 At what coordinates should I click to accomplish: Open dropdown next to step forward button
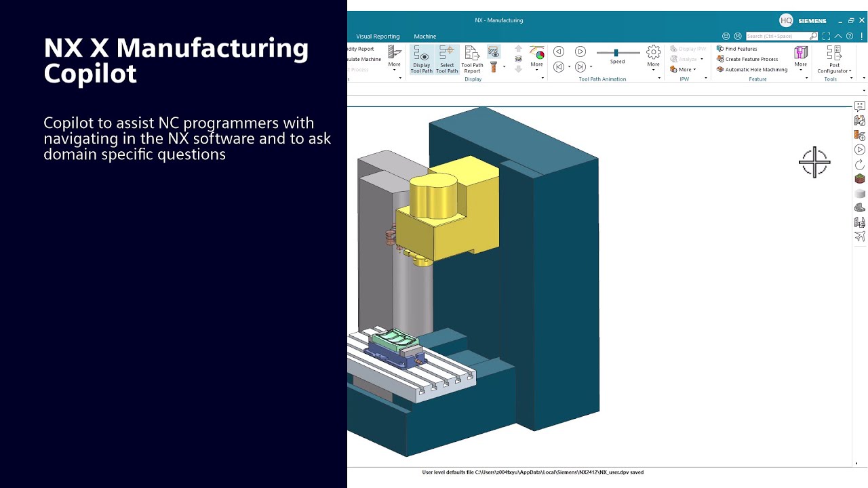(591, 66)
